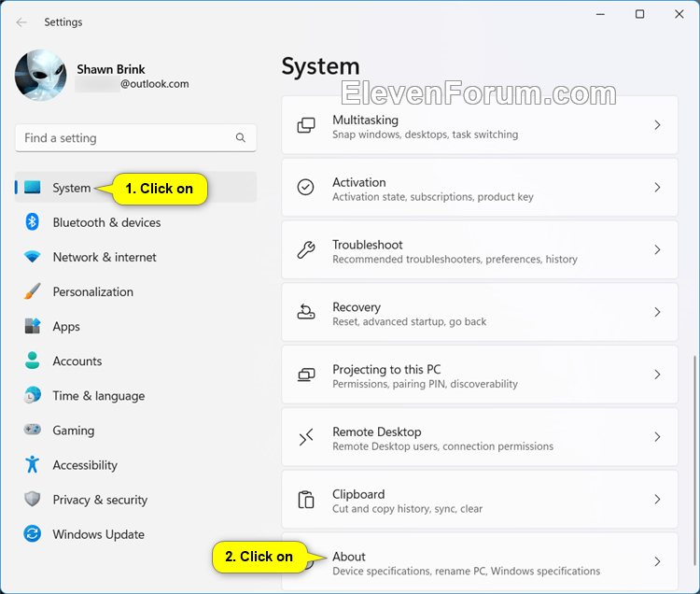The height and width of the screenshot is (594, 700).
Task: Click 'Device specifications, rename PC, Windows specifications' text
Action: [x=466, y=571]
